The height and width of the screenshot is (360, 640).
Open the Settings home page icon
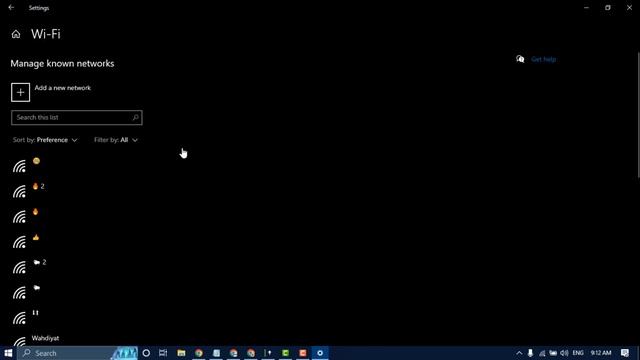click(16, 34)
